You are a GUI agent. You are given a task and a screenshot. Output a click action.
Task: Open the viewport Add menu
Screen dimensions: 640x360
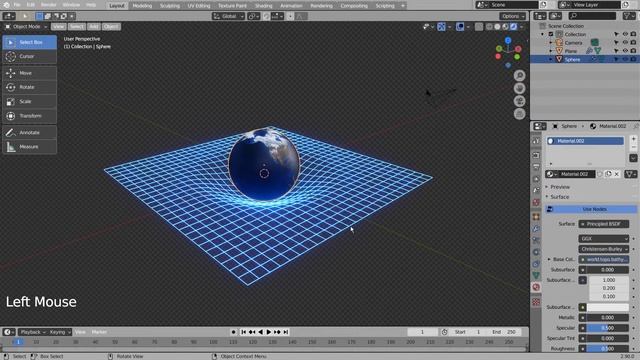point(93,27)
